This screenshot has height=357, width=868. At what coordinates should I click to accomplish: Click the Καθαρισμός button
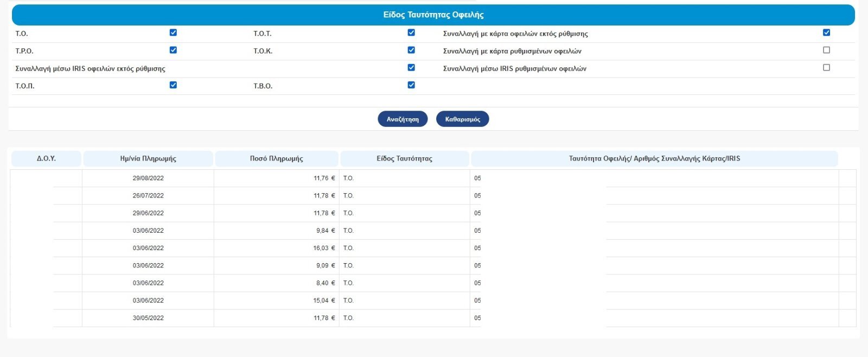[x=462, y=119]
